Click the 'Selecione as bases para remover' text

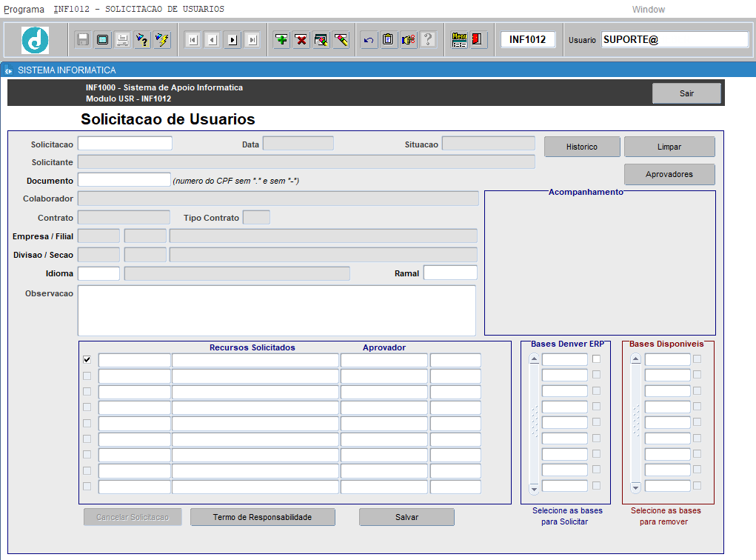(666, 516)
